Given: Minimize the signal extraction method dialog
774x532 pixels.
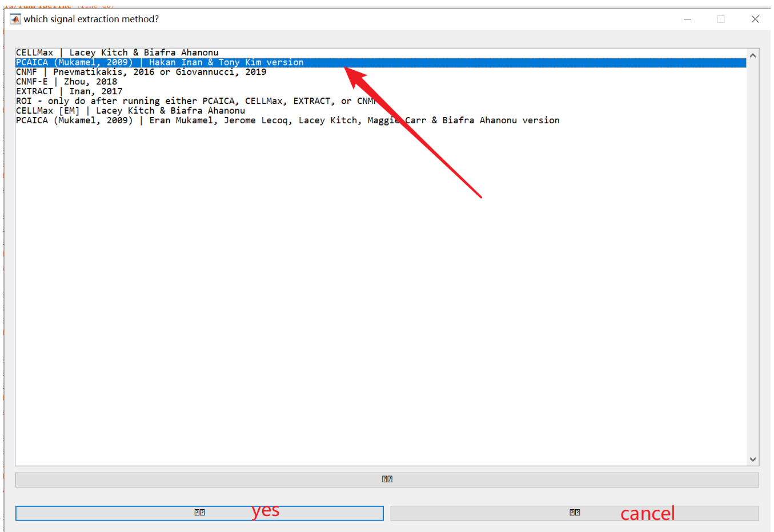Looking at the screenshot, I should coord(688,19).
